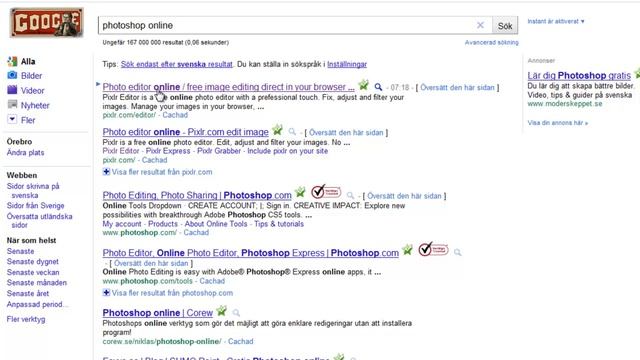Switch to the Bilder tab
Image resolution: width=640 pixels, height=360 pixels.
point(31,76)
